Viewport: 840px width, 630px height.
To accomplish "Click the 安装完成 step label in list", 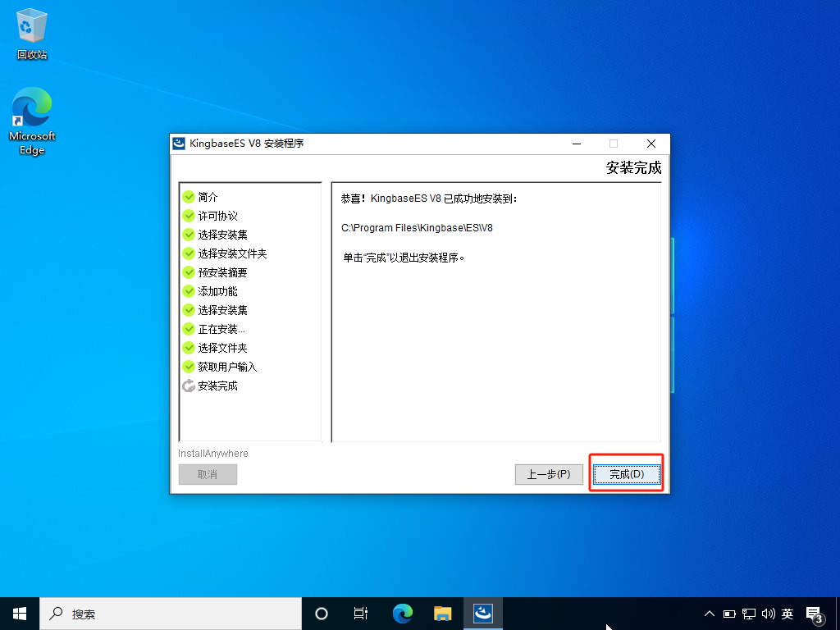I will [217, 386].
